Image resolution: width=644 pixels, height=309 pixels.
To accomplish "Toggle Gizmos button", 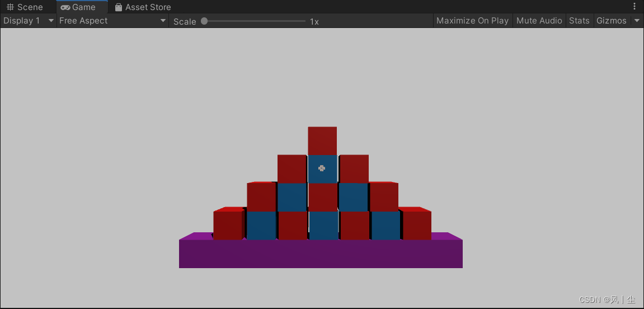I will pos(611,21).
